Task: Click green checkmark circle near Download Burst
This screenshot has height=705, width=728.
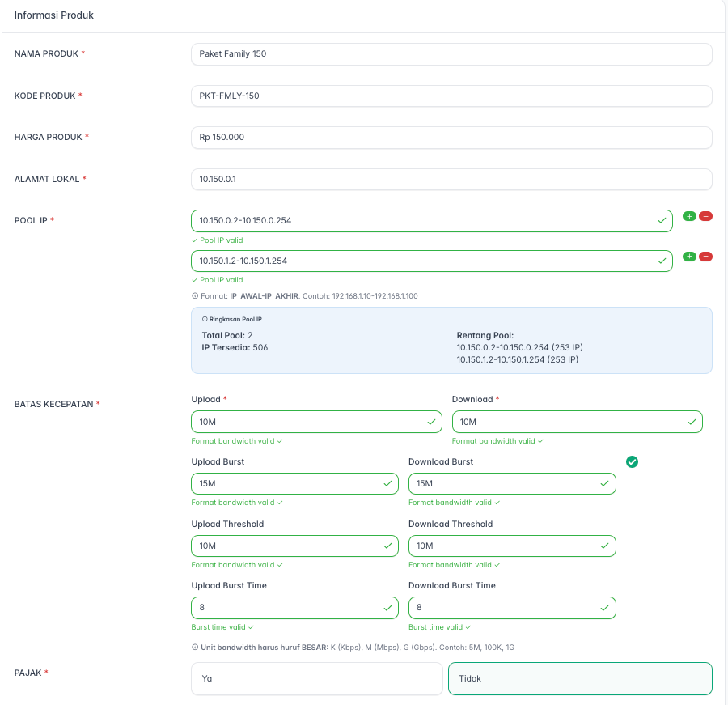Action: pos(633,461)
